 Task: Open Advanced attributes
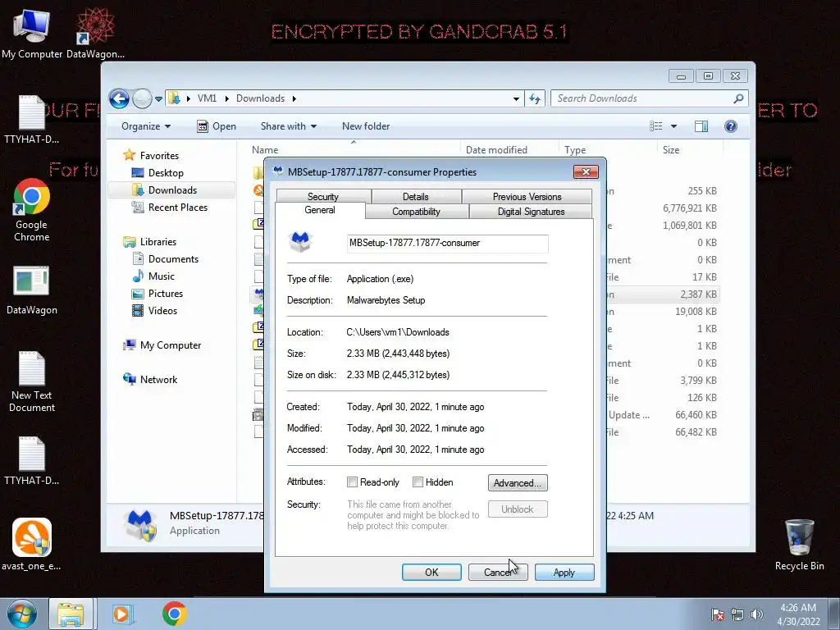tap(518, 482)
